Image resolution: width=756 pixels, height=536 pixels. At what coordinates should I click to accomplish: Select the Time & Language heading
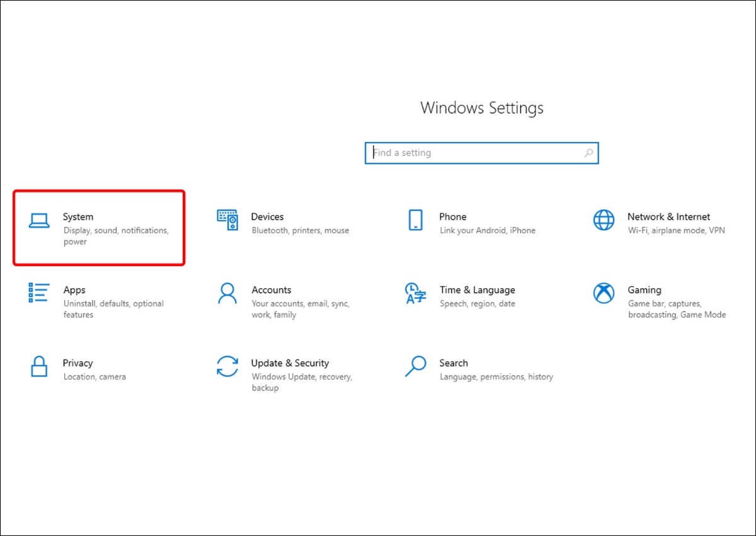[478, 290]
